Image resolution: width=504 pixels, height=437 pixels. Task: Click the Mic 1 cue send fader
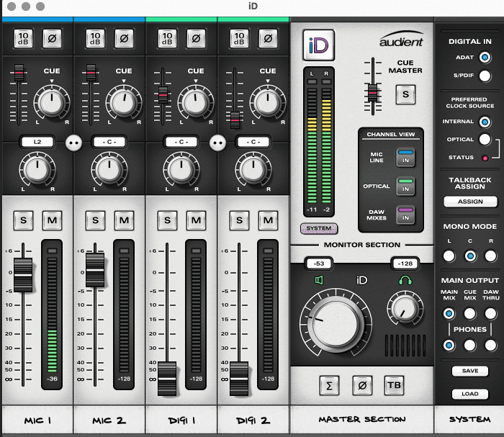click(19, 73)
